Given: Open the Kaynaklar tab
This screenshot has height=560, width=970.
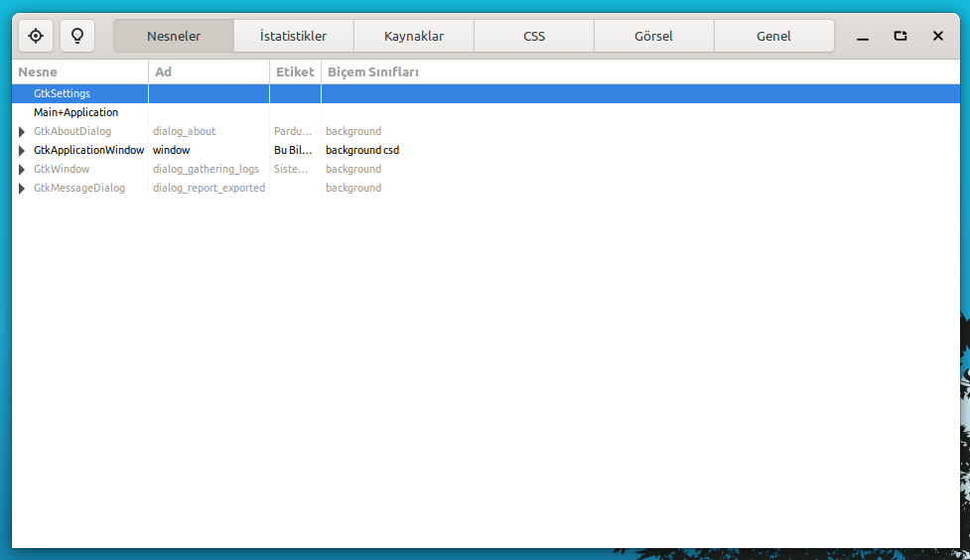Looking at the screenshot, I should click(413, 36).
